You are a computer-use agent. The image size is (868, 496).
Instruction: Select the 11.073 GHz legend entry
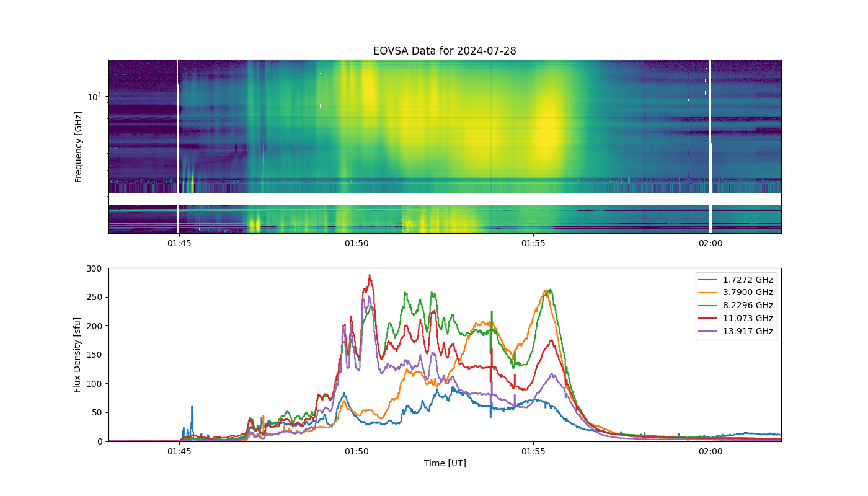click(x=737, y=319)
